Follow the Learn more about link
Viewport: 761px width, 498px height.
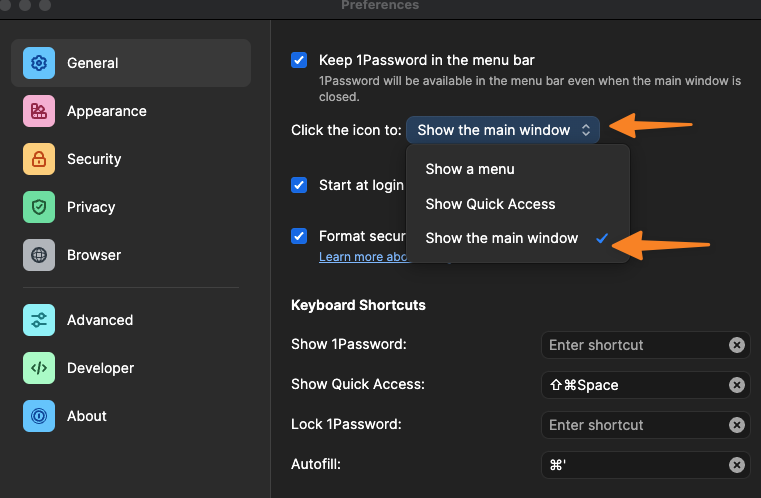click(363, 257)
